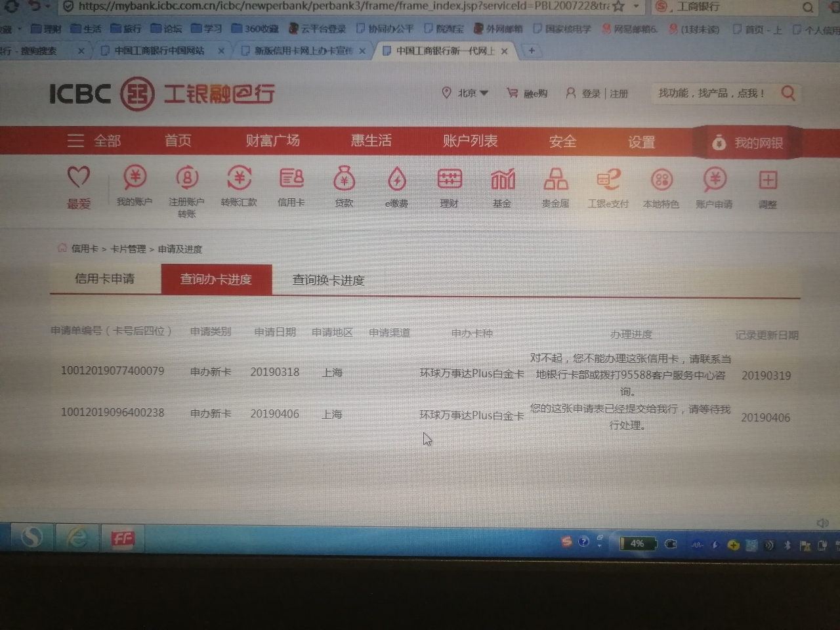Click Sogou input S tray icon
The width and height of the screenshot is (840, 630).
[566, 542]
